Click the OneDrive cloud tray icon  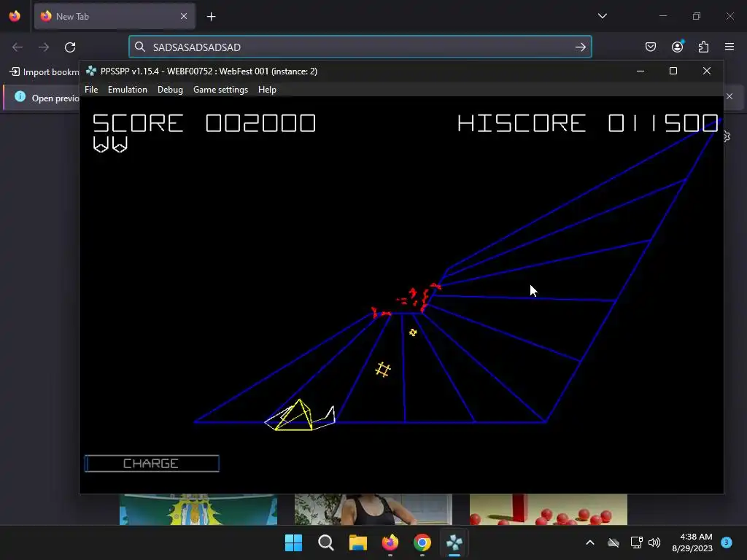coord(614,542)
